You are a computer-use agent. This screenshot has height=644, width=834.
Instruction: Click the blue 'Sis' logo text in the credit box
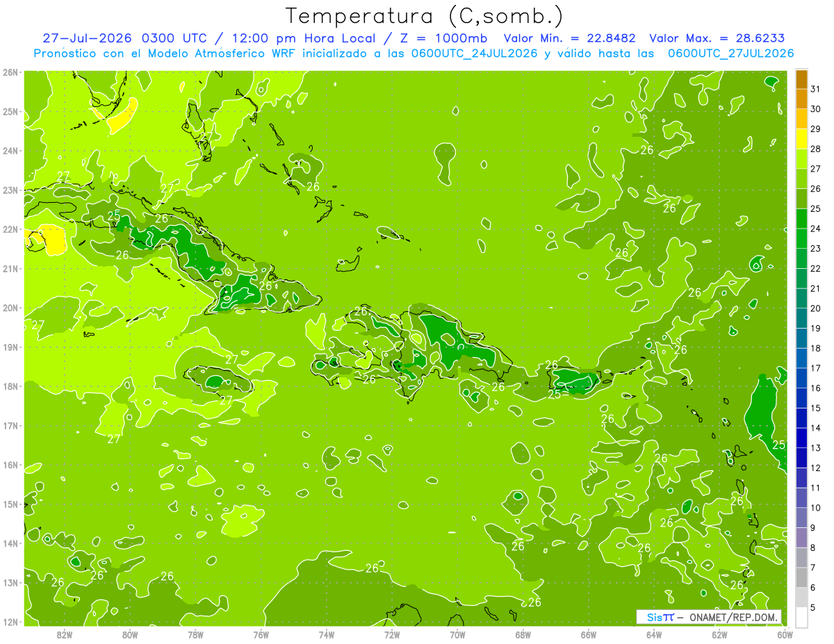tap(655, 617)
